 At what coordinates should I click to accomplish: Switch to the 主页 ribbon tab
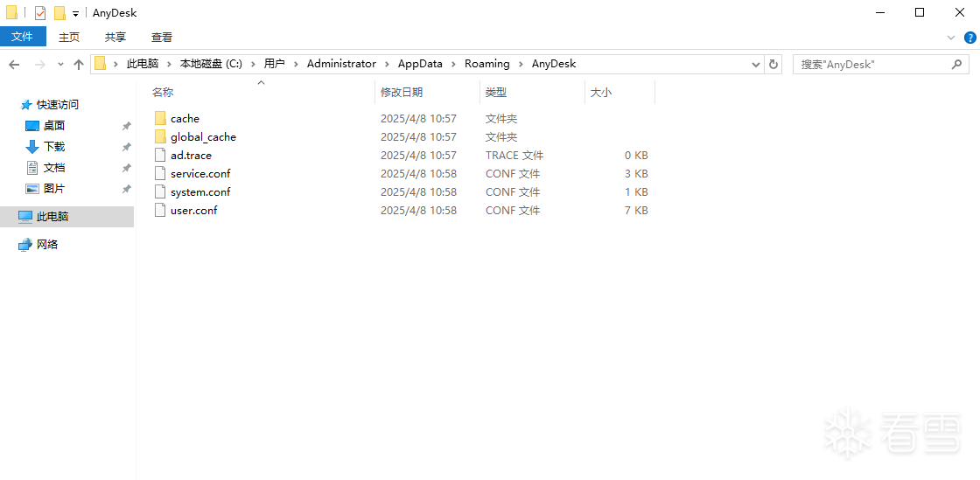(x=69, y=38)
